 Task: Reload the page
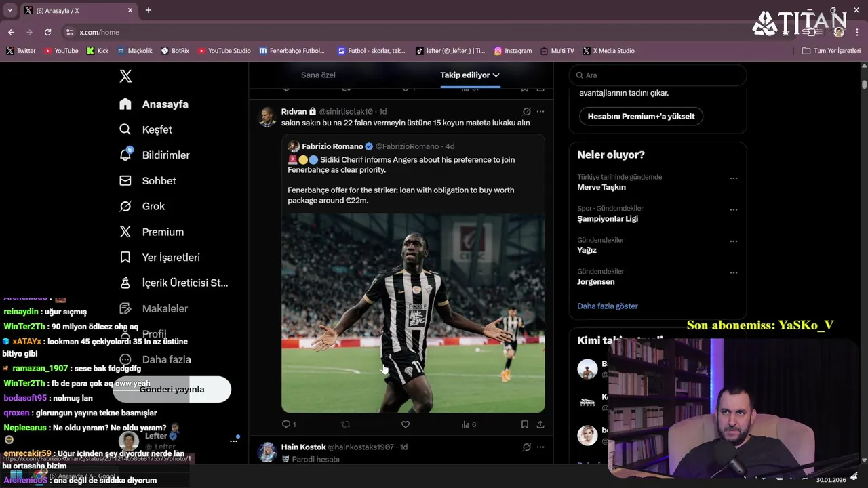click(x=47, y=32)
